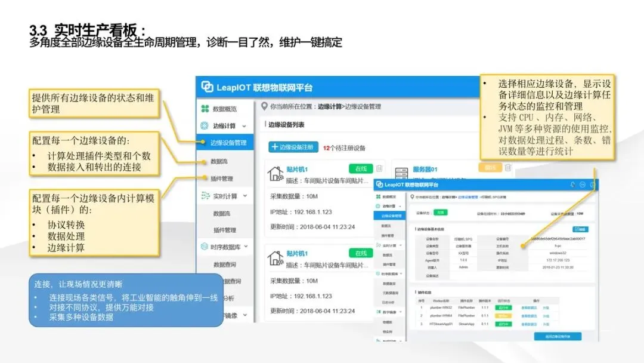Click 升级 in the plumber-WIN32 row
The image size is (644, 363).
546,307
